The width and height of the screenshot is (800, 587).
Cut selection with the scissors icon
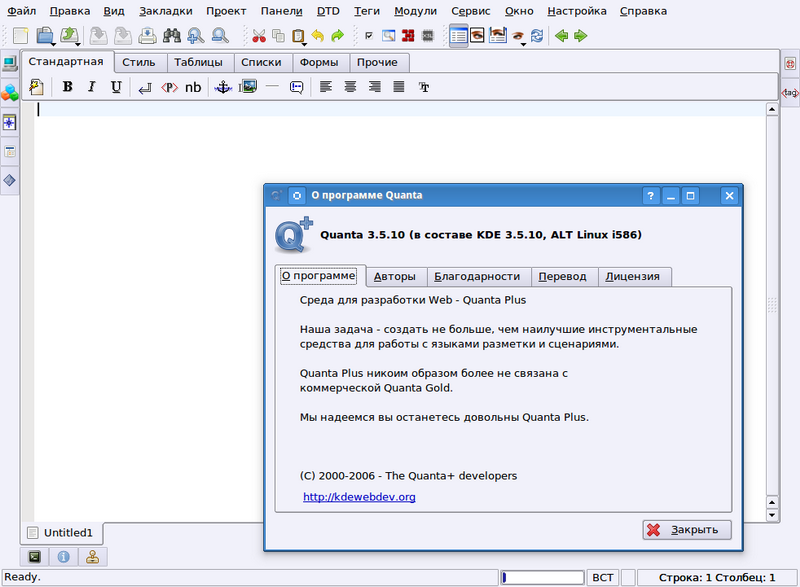click(259, 36)
